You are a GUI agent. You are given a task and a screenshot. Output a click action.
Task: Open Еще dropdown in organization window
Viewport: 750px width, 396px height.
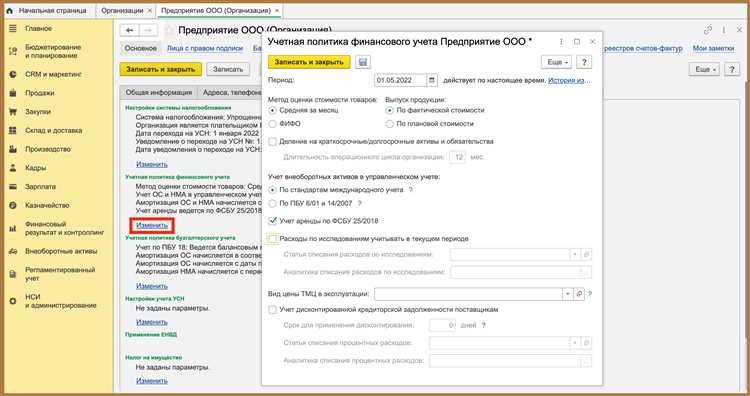705,69
